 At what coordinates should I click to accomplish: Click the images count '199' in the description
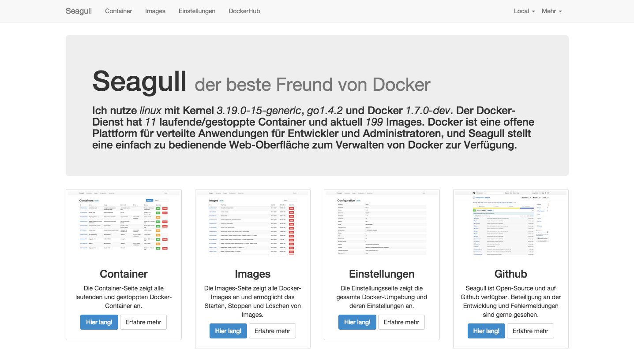(x=375, y=122)
